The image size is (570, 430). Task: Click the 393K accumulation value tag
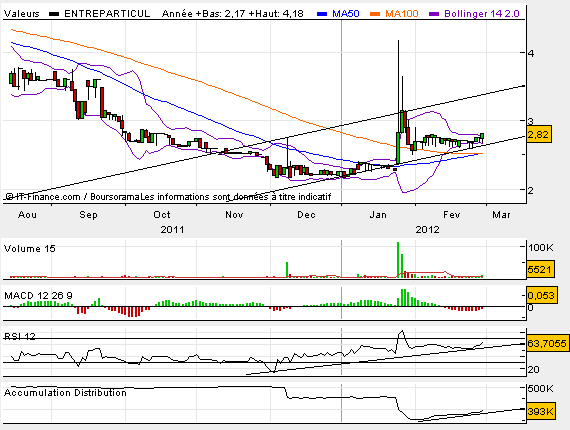[x=541, y=411]
